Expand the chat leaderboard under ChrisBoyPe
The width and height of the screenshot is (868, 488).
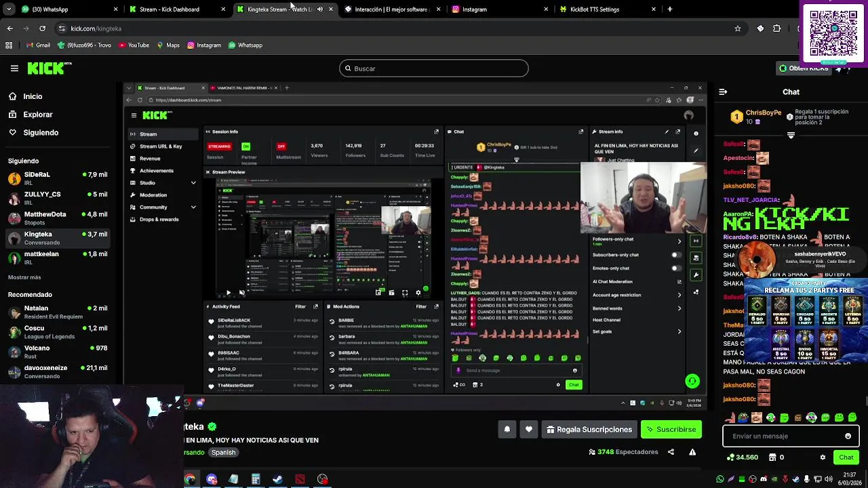[791, 135]
